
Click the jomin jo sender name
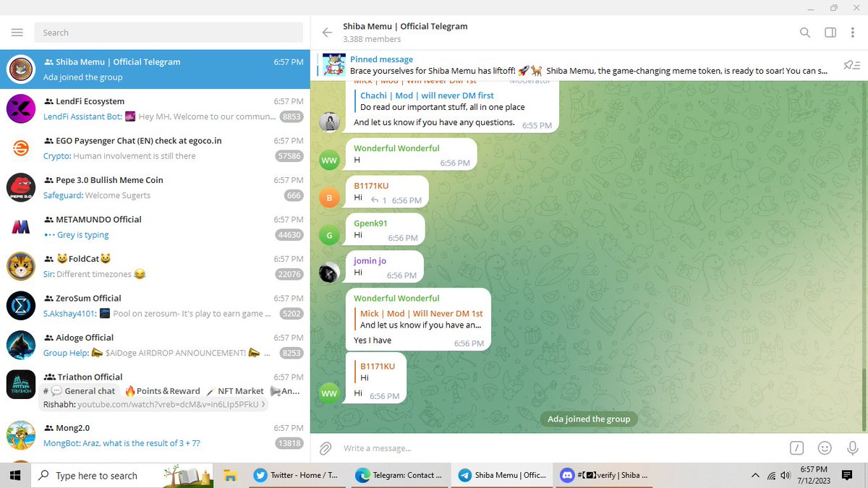click(370, 261)
